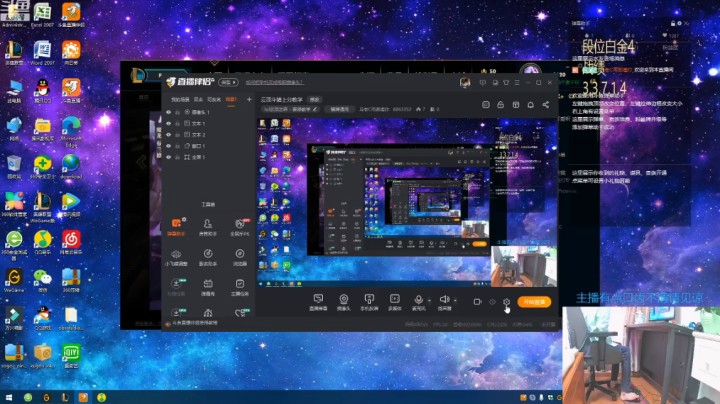Screen dimensions: 720x404
Task: Open the League of Legends taskbar icon
Action: click(x=65, y=398)
